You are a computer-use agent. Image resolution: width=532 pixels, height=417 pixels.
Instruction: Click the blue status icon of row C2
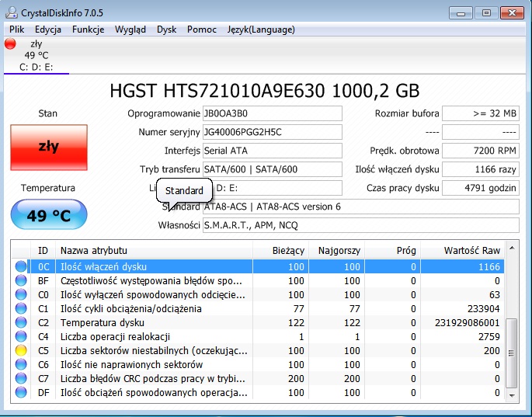point(21,322)
